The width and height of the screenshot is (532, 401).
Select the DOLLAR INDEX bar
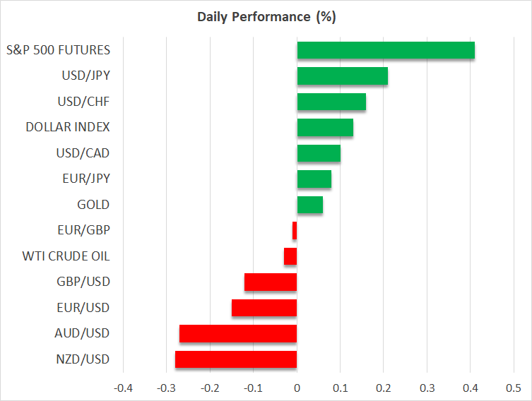(325, 128)
